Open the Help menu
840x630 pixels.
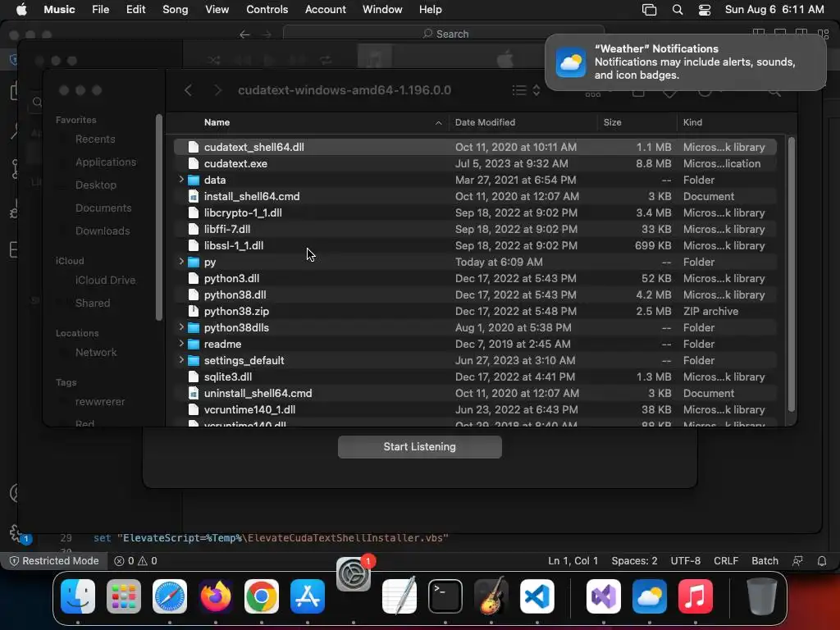point(430,10)
